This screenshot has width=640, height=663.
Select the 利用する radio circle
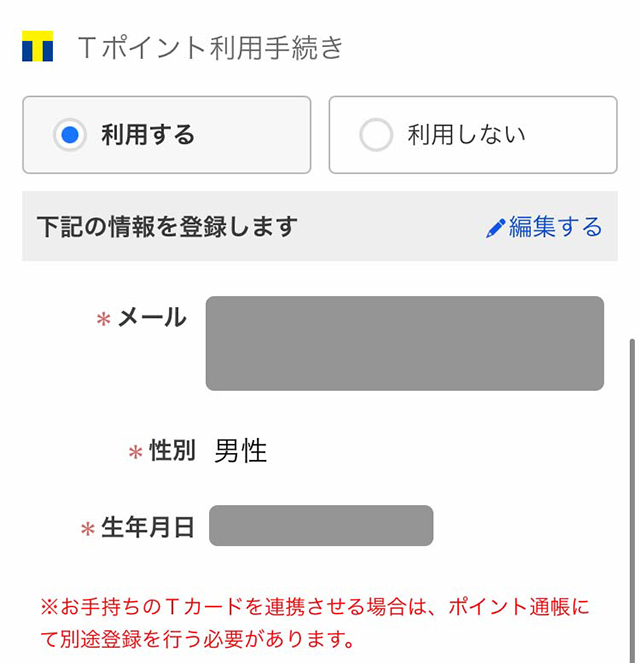(x=69, y=135)
